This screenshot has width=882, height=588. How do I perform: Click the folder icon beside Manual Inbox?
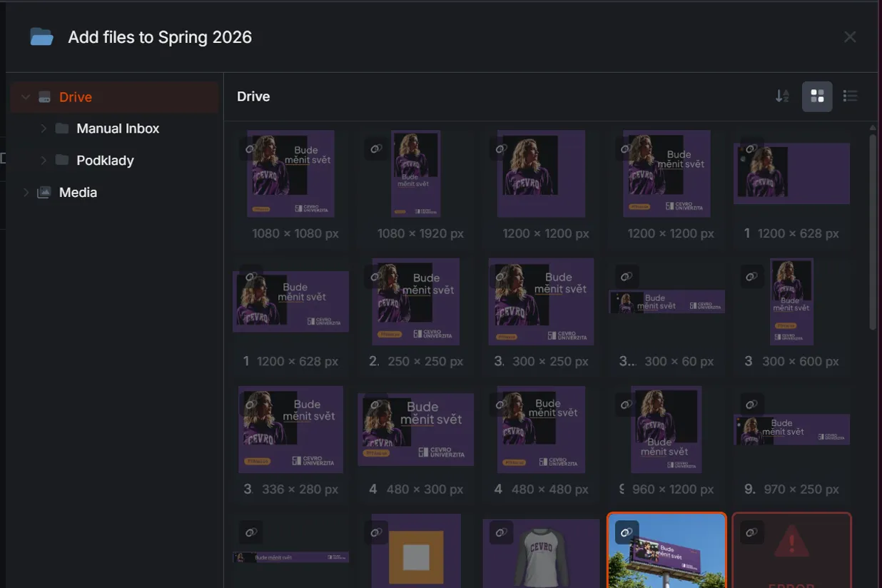[x=62, y=128]
